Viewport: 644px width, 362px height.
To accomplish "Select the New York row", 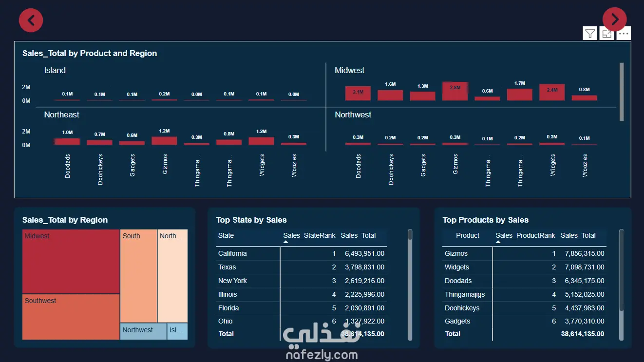I will [x=301, y=281].
